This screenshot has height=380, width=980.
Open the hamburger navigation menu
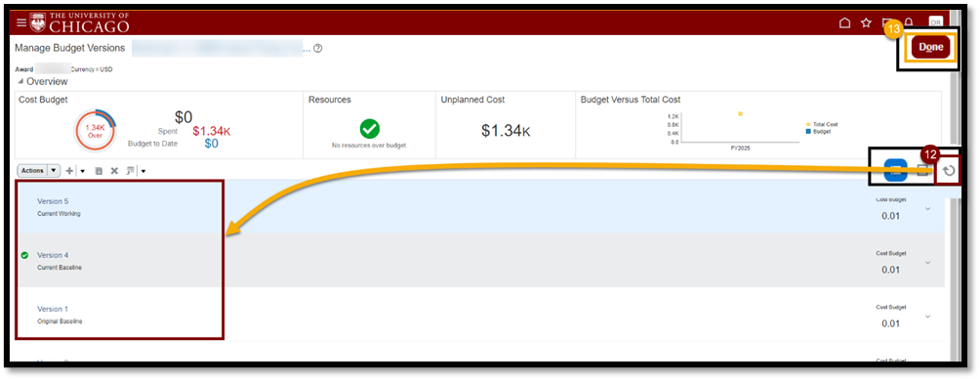click(x=21, y=23)
